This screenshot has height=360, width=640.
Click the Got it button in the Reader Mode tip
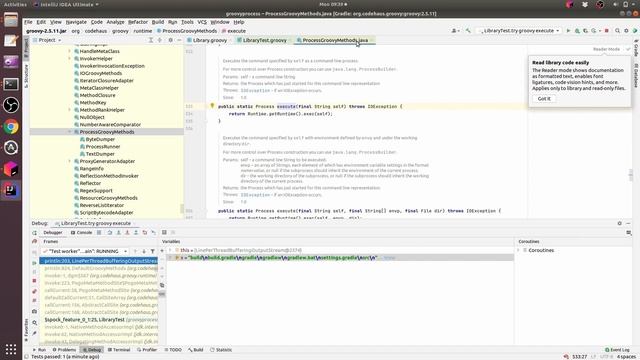click(x=544, y=99)
